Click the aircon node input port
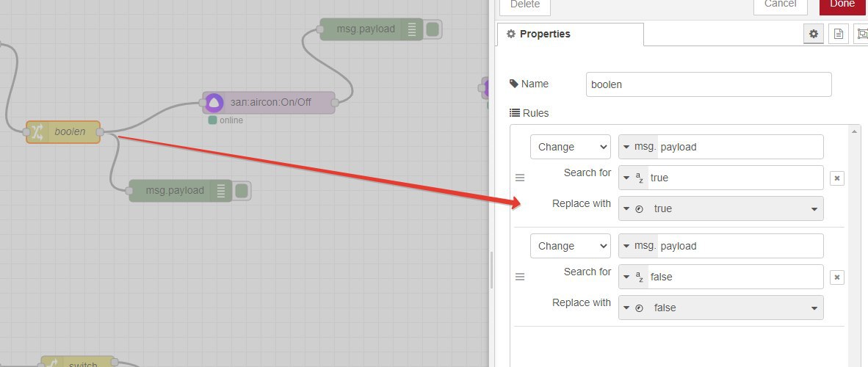The image size is (868, 367). pyautogui.click(x=203, y=103)
